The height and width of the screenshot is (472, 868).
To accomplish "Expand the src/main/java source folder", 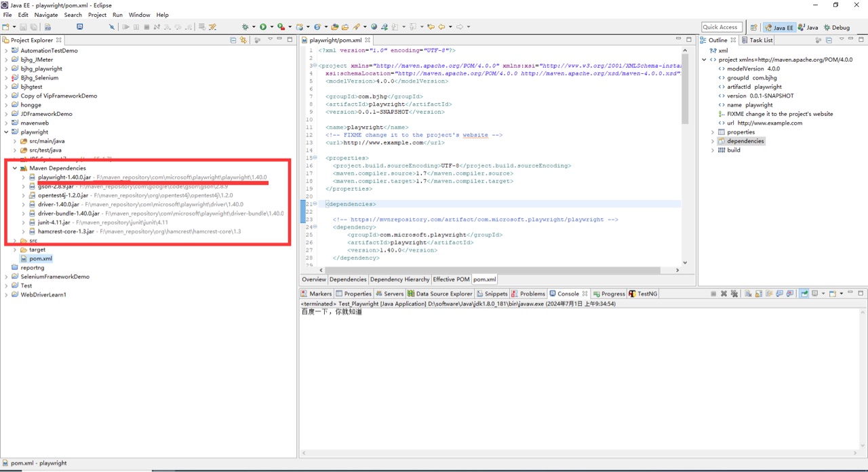I will (15, 141).
